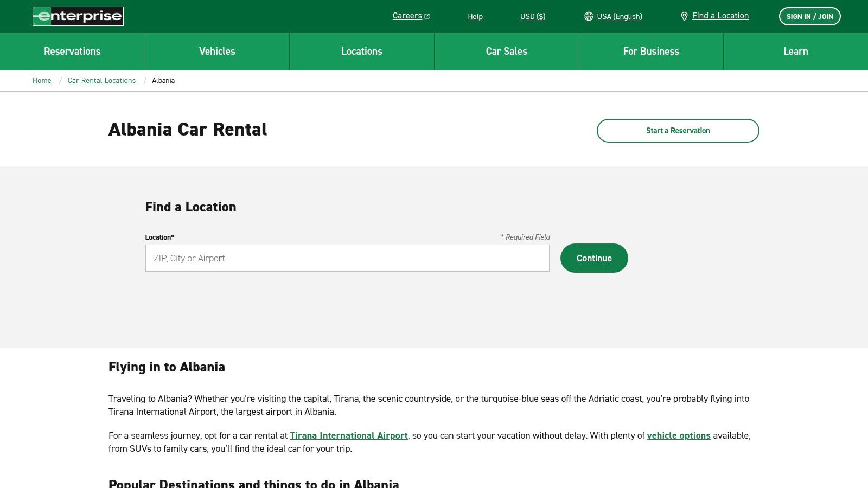Focus the ZIP, City or Airport field
Screen dimensions: 868x488
[347, 258]
